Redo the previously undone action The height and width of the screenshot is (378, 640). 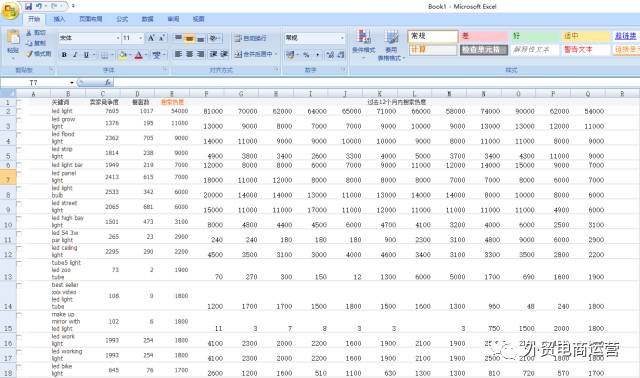pos(54,7)
